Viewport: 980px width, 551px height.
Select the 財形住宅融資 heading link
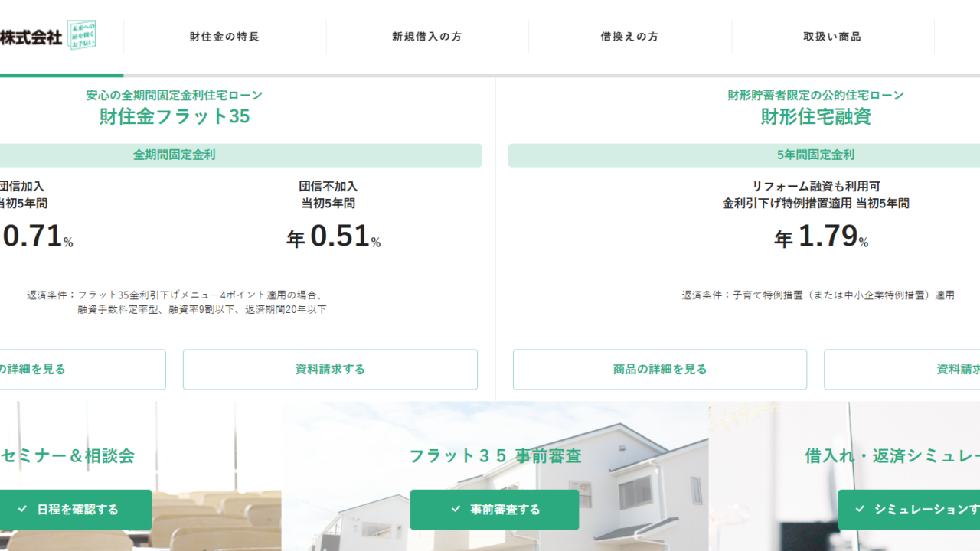[x=813, y=117]
